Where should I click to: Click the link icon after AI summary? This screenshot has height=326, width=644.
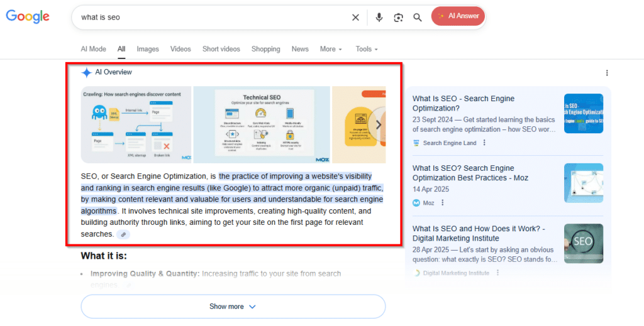point(124,234)
